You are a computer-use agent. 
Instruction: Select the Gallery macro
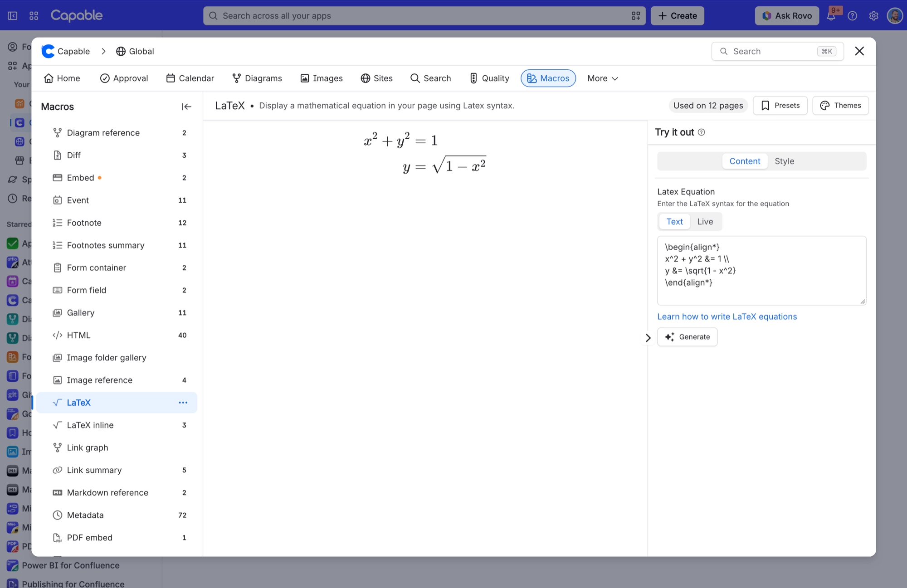point(117,313)
